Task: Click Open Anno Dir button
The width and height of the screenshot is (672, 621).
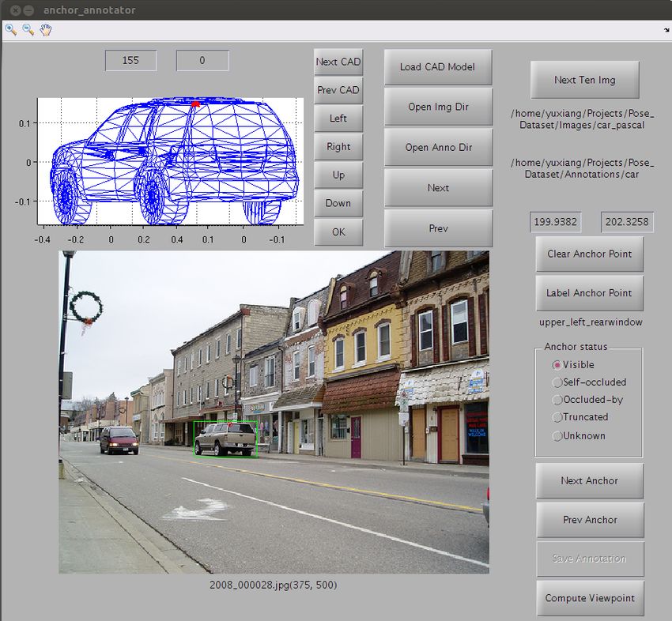Action: (x=438, y=147)
